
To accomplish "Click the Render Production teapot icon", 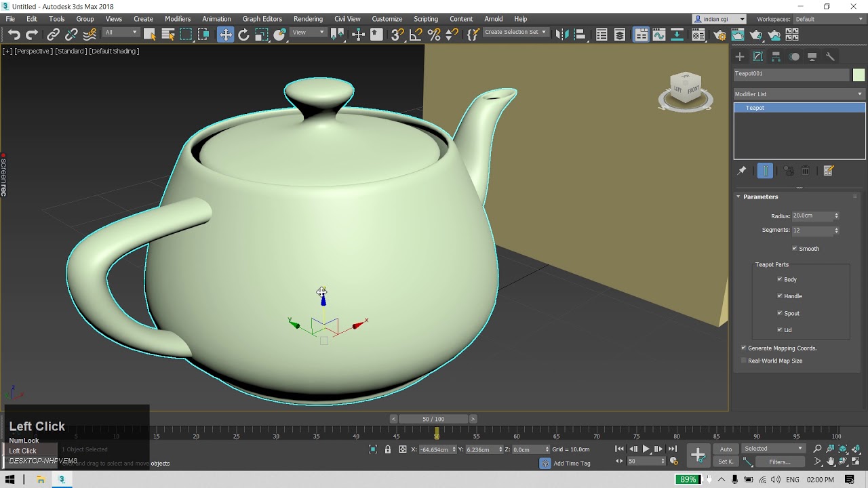I will coord(755,35).
